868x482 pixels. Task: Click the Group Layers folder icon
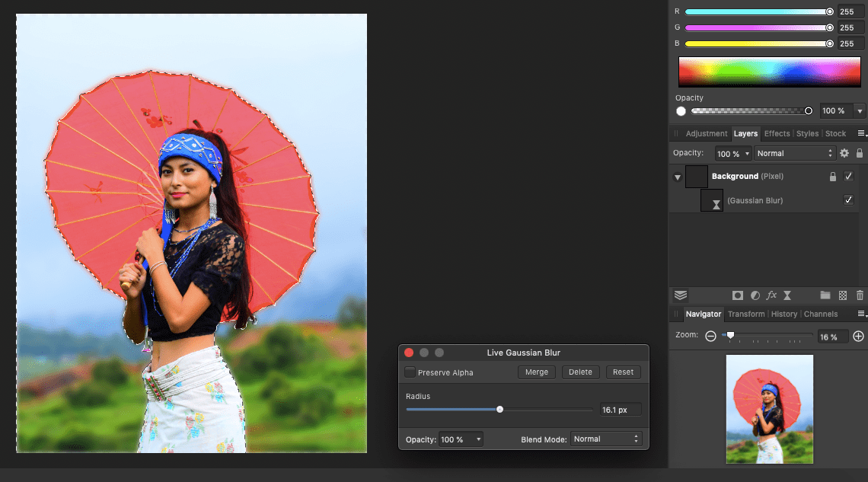(825, 295)
